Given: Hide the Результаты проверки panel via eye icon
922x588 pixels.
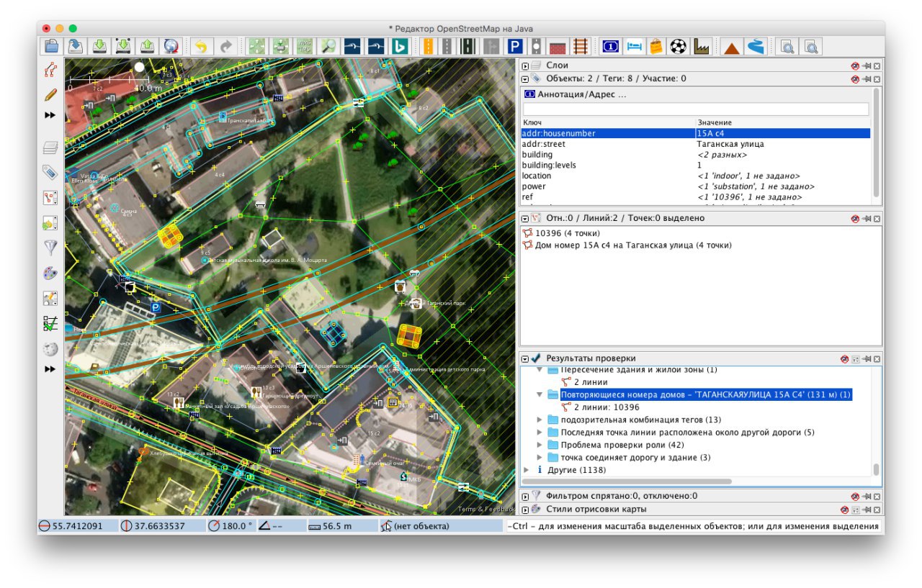Looking at the screenshot, I should point(844,358).
